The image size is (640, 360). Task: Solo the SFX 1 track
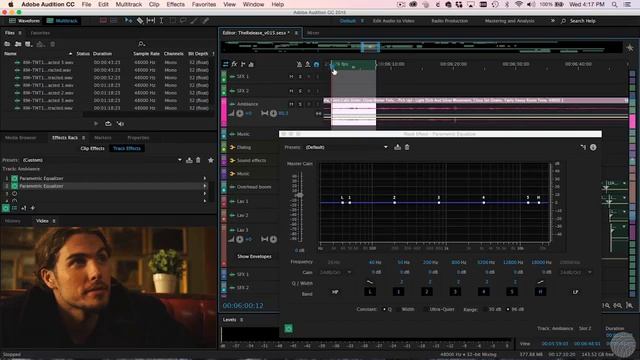300,77
